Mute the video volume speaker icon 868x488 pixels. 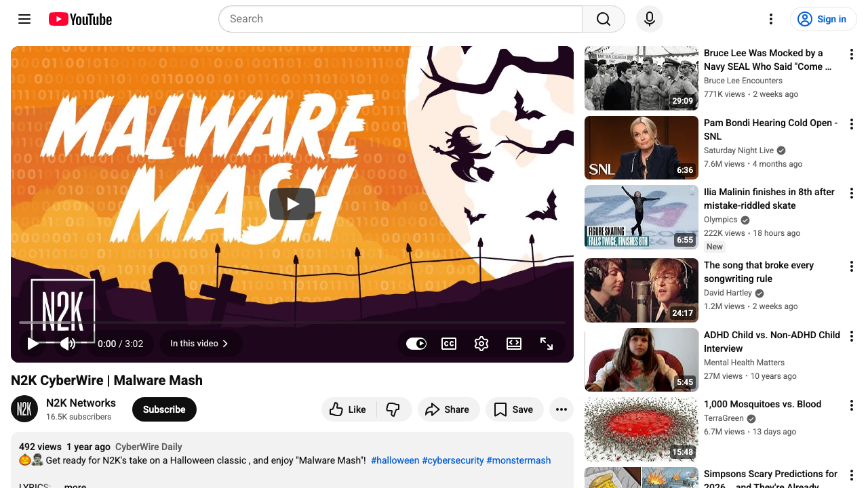tap(68, 344)
